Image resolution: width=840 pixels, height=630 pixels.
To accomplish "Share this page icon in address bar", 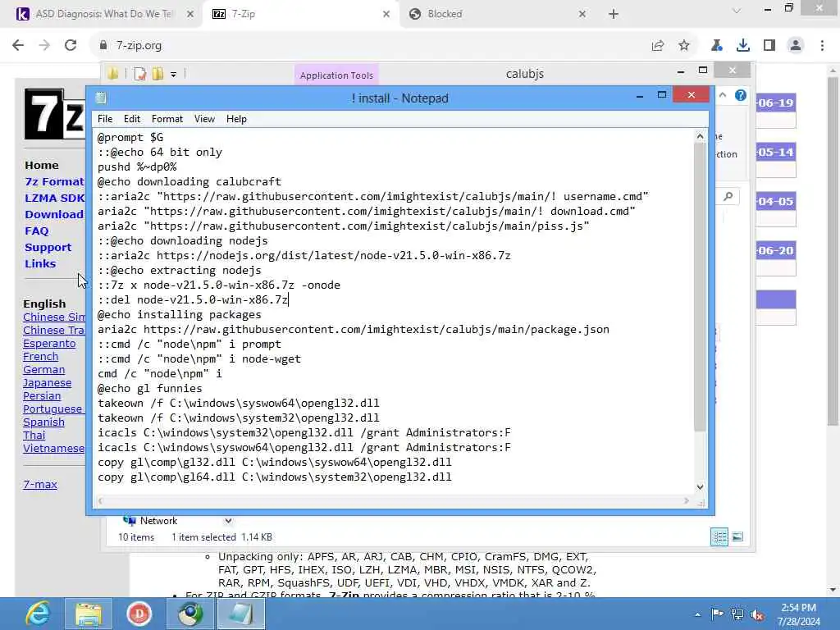I will [658, 46].
